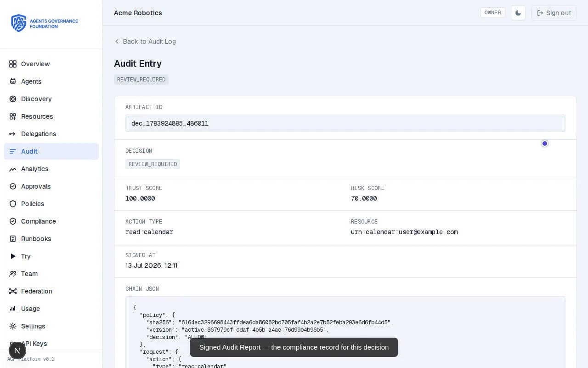Click the Runbooks document icon
The width and height of the screenshot is (588, 368).
coord(13,239)
